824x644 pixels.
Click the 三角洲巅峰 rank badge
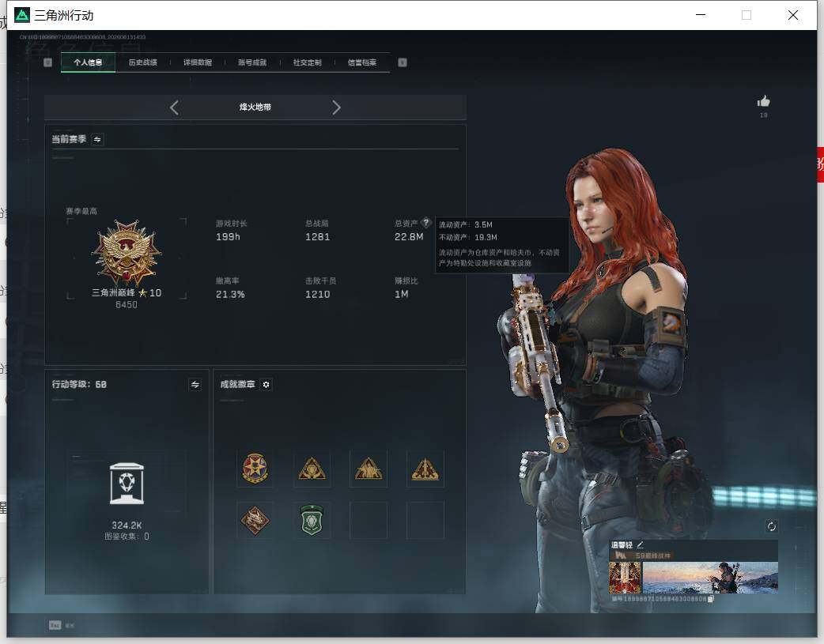coord(126,252)
